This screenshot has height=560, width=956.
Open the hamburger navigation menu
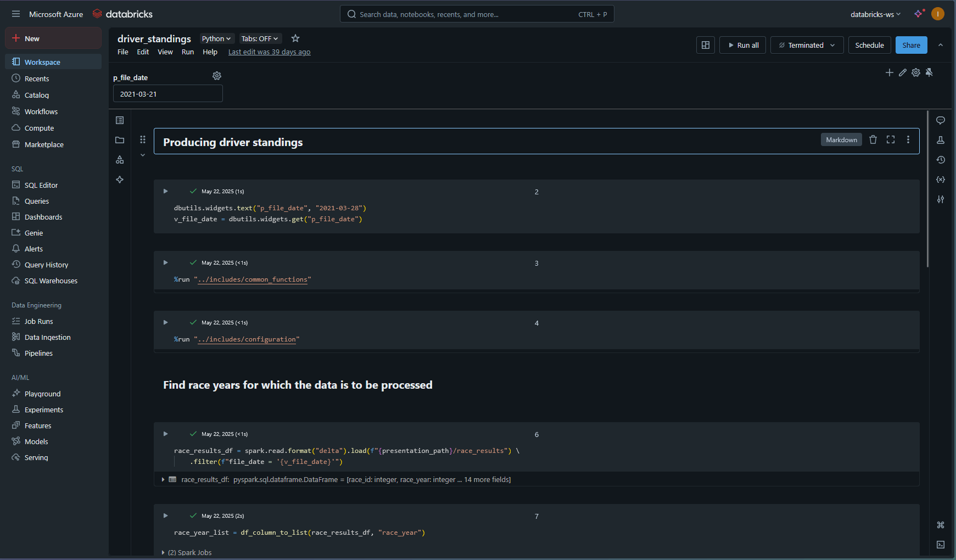15,14
